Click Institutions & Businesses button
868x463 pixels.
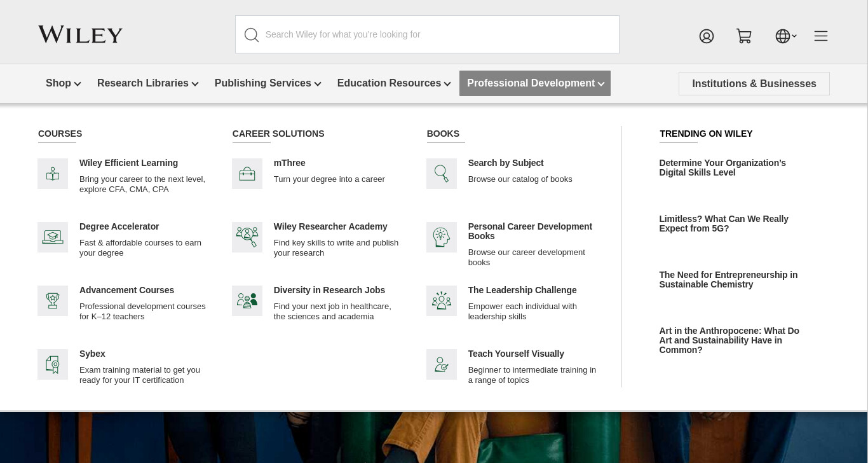point(754,84)
